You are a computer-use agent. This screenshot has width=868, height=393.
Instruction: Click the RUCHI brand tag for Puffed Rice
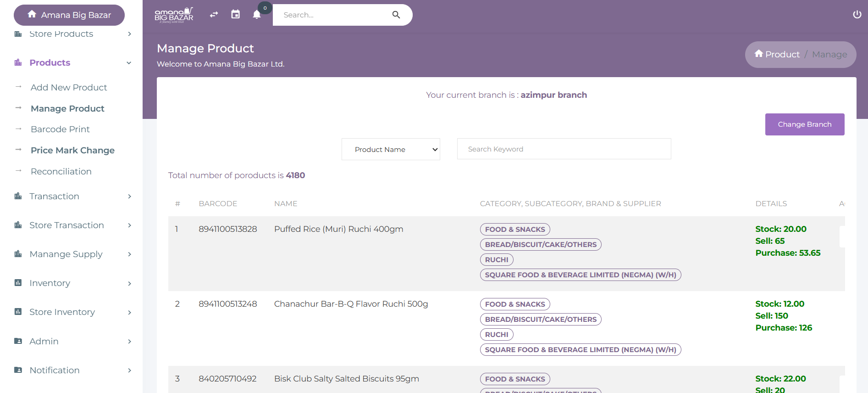pos(497,259)
